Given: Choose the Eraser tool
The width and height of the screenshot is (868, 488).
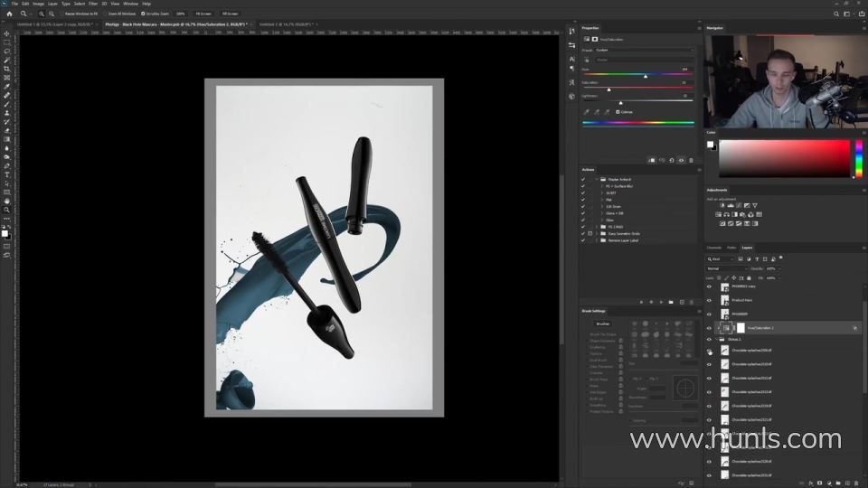Looking at the screenshot, I should (6, 130).
